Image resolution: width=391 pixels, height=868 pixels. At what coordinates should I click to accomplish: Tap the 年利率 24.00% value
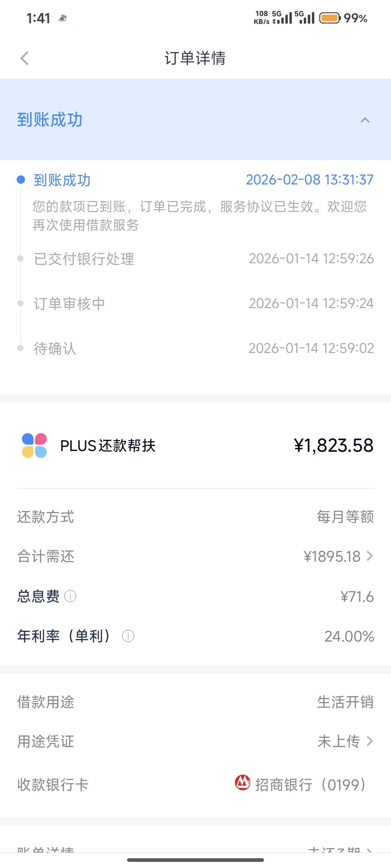[x=349, y=636]
